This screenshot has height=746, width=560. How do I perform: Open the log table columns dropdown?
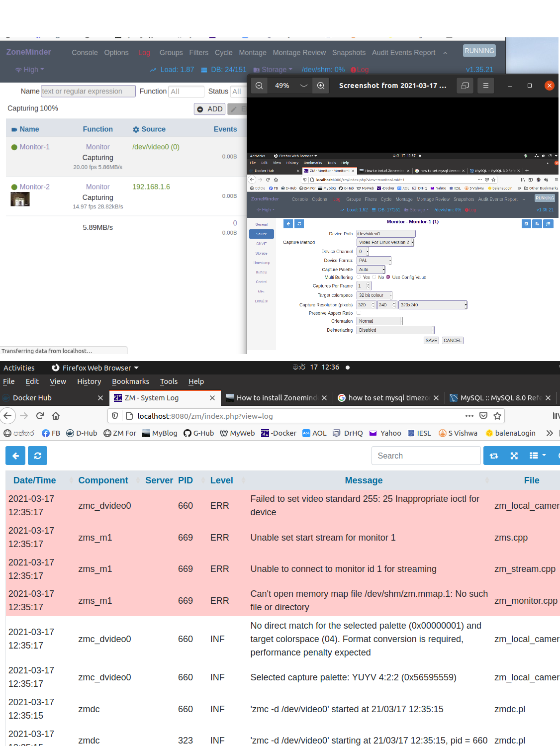coord(538,456)
